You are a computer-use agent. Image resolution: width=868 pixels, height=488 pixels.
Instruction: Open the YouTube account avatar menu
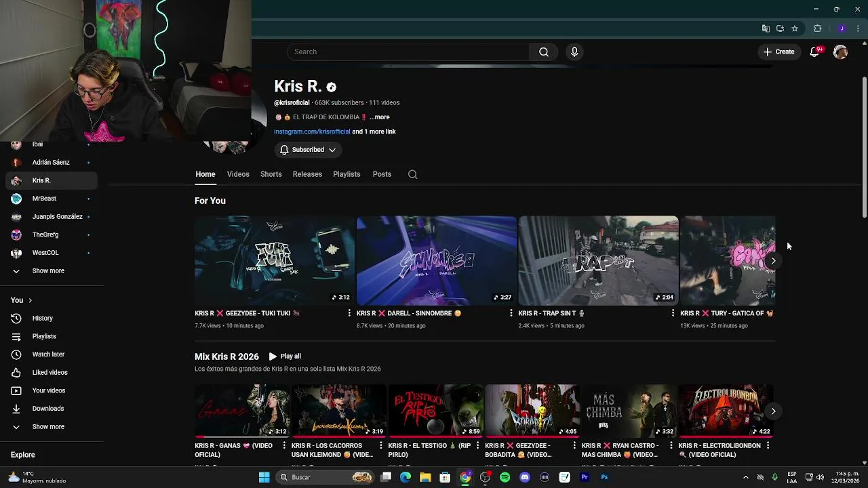pos(840,52)
